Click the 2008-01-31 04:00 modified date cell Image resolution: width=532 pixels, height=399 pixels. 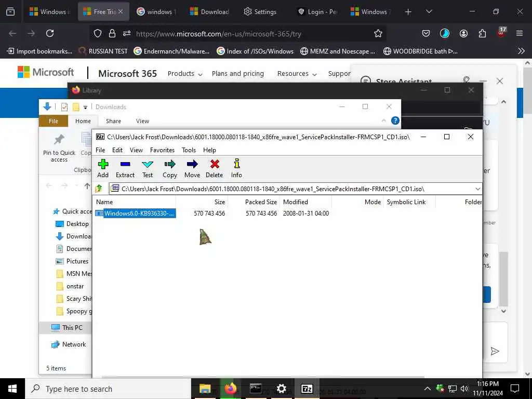(x=305, y=214)
